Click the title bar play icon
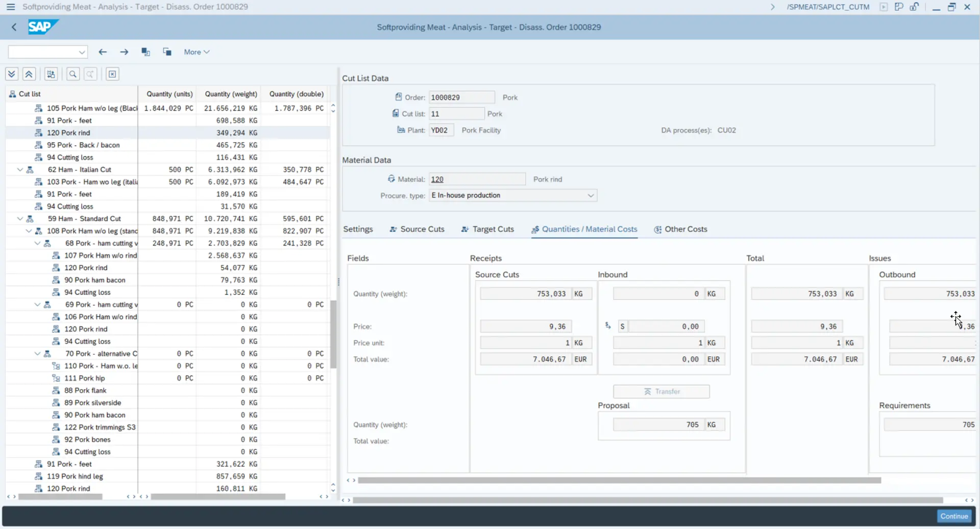 pyautogui.click(x=884, y=7)
